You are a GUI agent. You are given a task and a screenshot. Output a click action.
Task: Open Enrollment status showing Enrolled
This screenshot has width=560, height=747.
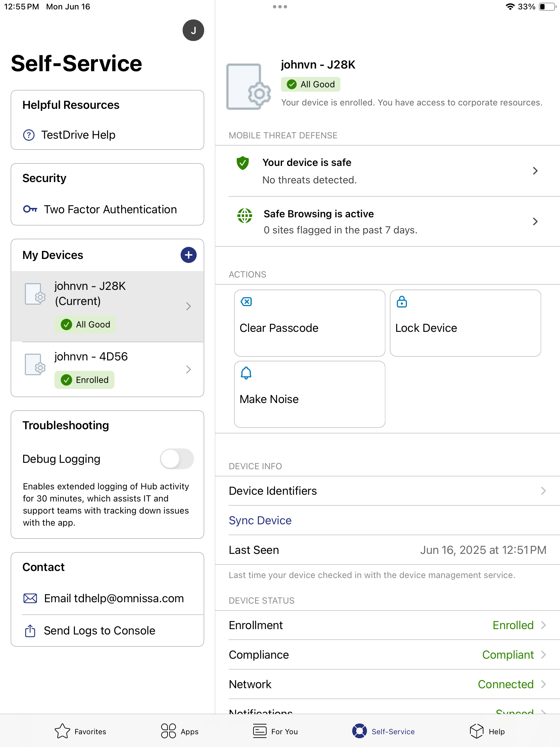[x=387, y=625]
